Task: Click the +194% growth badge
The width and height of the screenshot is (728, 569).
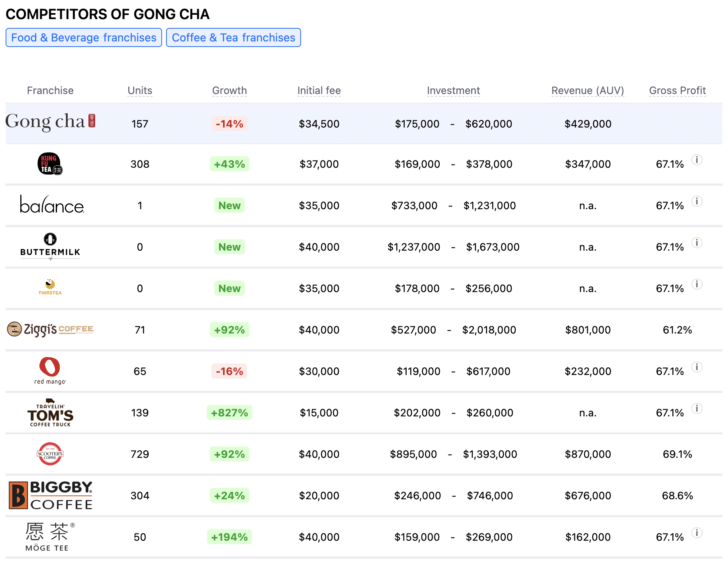Action: pos(229,537)
